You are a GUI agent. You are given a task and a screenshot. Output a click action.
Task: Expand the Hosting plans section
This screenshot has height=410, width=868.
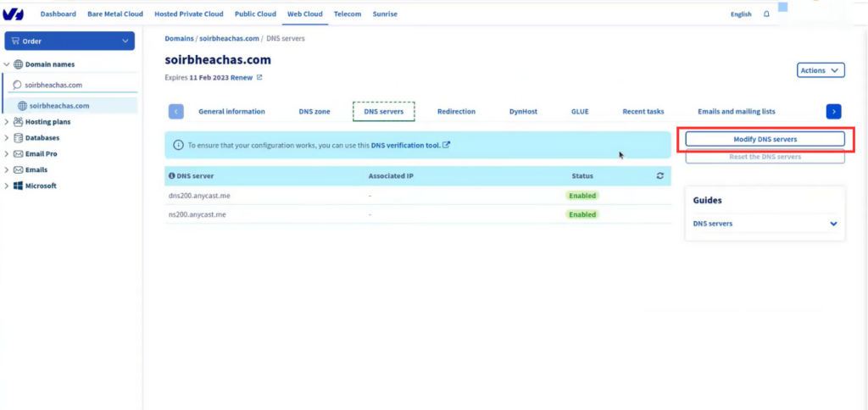coord(7,122)
